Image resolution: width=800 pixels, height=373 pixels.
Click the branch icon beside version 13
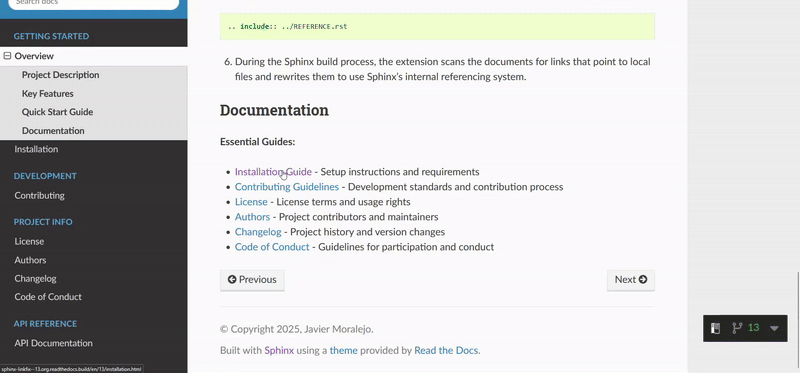pos(737,328)
